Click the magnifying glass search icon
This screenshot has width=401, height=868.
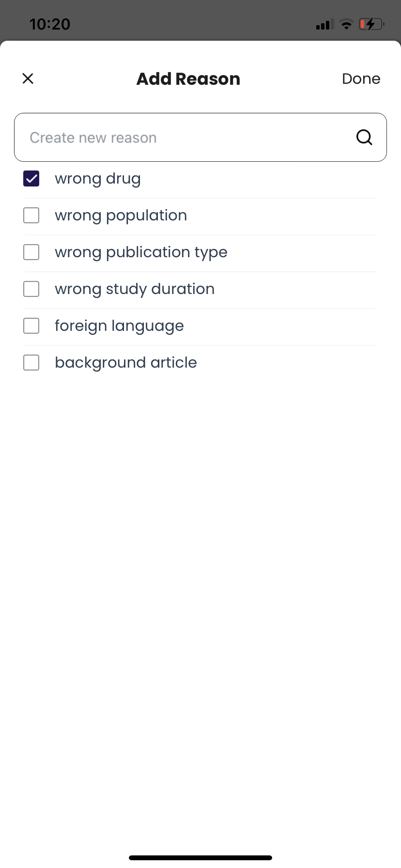click(364, 138)
